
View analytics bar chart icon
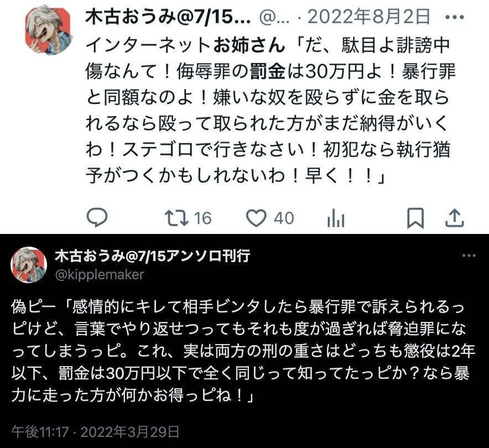point(336,218)
